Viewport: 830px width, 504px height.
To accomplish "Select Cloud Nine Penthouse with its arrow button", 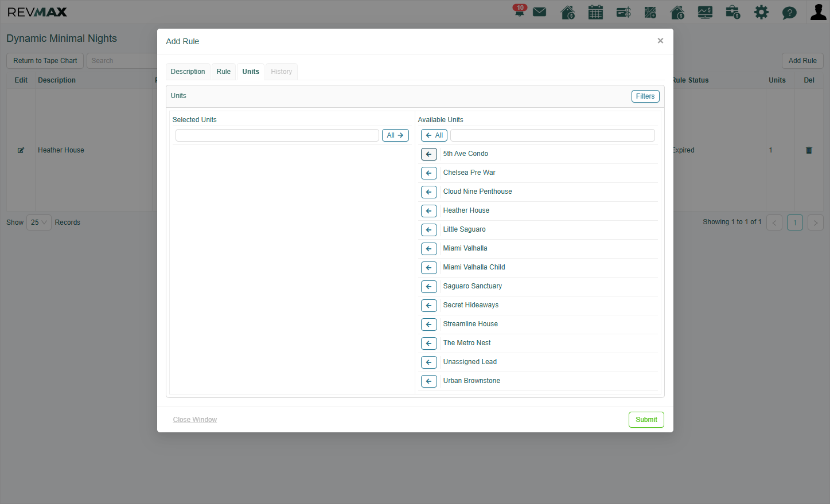I will (x=428, y=192).
